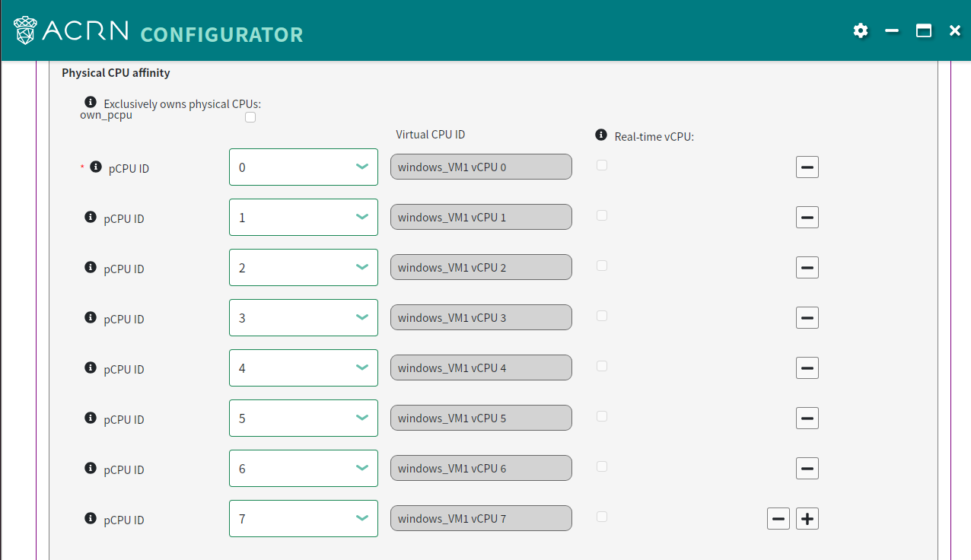Toggle Real-time vCPU checkbox for vCPU 7

(x=602, y=517)
